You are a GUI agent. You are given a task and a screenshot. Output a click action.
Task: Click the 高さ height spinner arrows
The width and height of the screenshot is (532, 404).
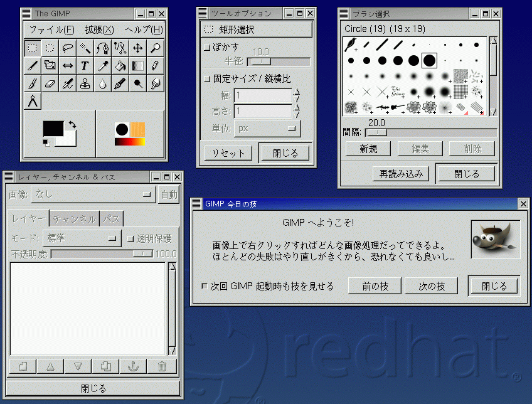pos(297,111)
